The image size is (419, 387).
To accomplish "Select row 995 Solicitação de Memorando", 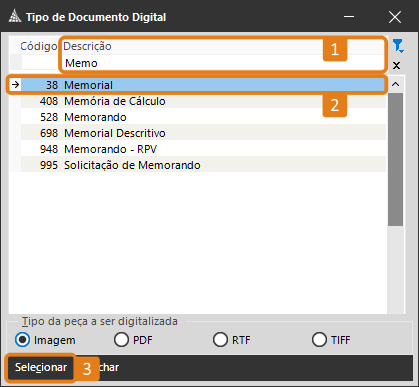I will point(203,165).
